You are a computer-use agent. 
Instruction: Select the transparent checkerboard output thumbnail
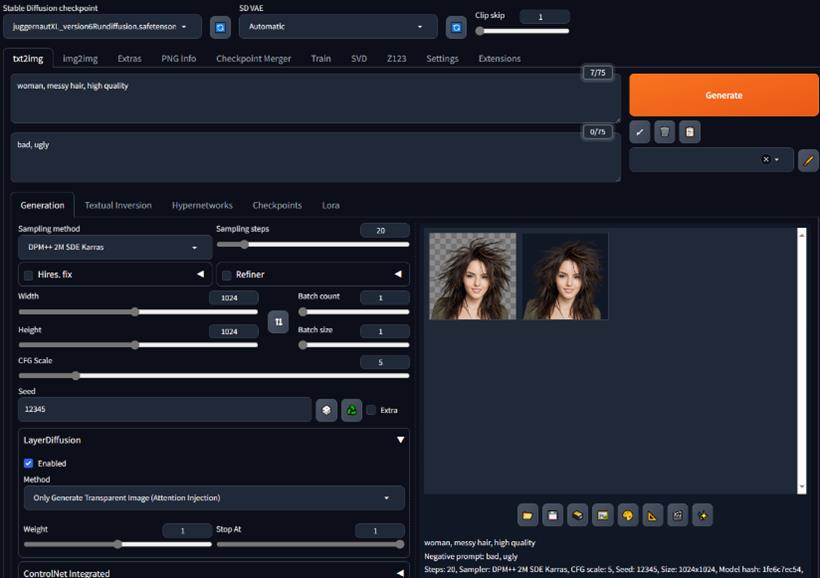click(x=473, y=276)
